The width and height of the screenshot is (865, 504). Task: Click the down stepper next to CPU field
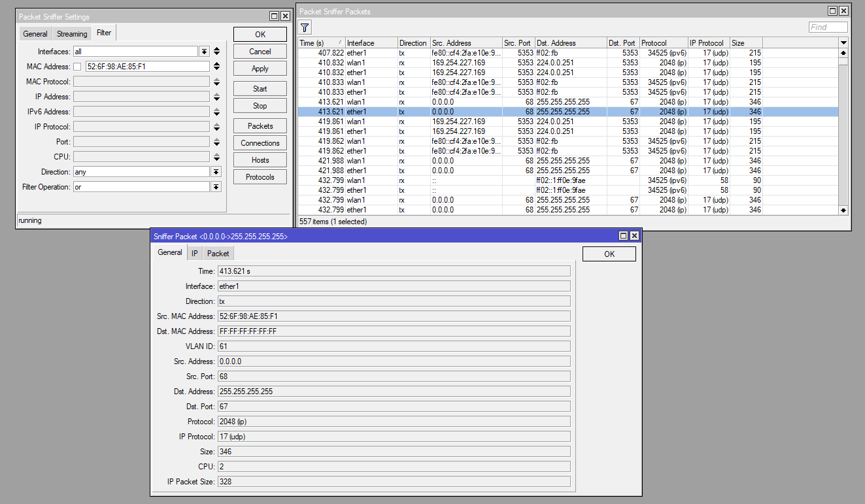pos(216,158)
